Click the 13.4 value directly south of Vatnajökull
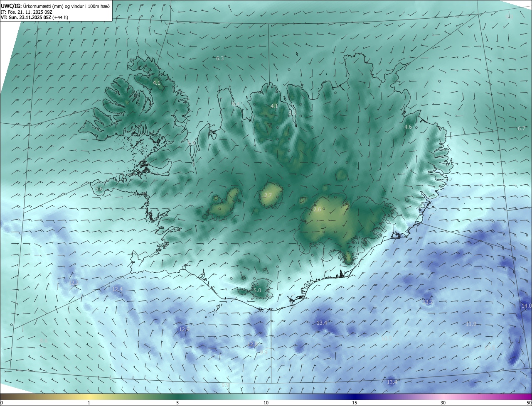 pyautogui.click(x=322, y=323)
